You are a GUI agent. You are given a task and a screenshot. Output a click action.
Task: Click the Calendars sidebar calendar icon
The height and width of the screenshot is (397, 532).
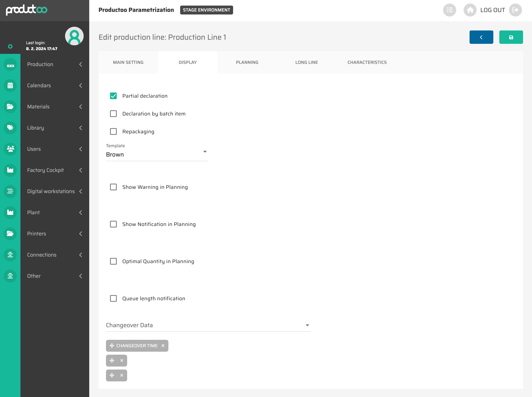pos(10,86)
